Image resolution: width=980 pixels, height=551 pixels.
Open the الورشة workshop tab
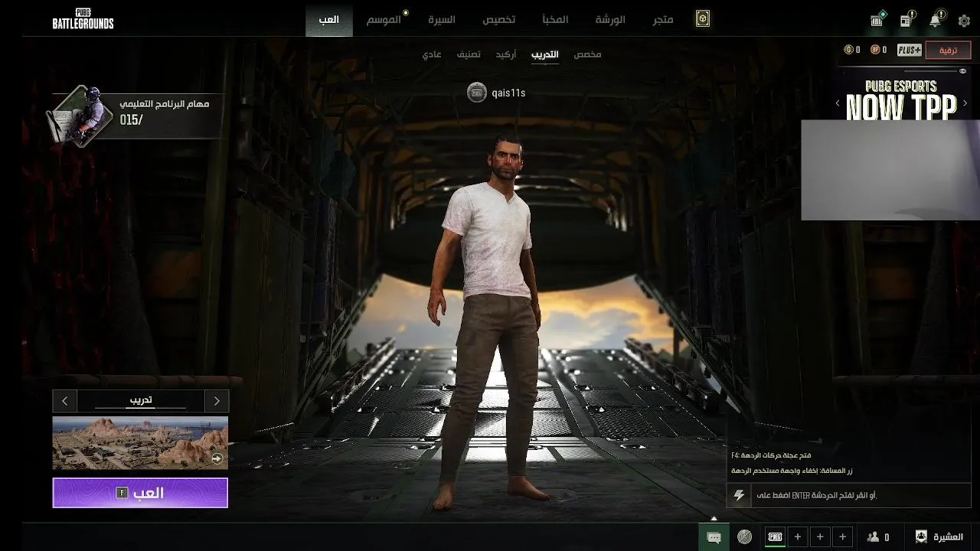[610, 19]
